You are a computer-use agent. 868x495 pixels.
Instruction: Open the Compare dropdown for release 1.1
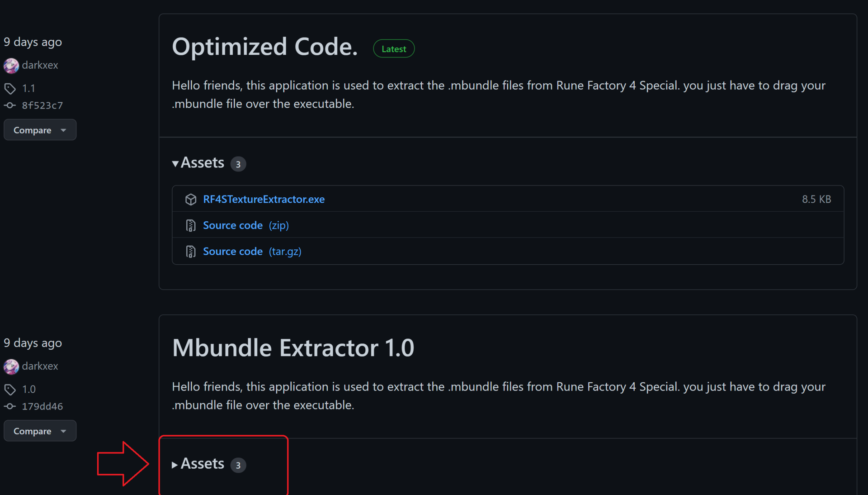coord(40,130)
